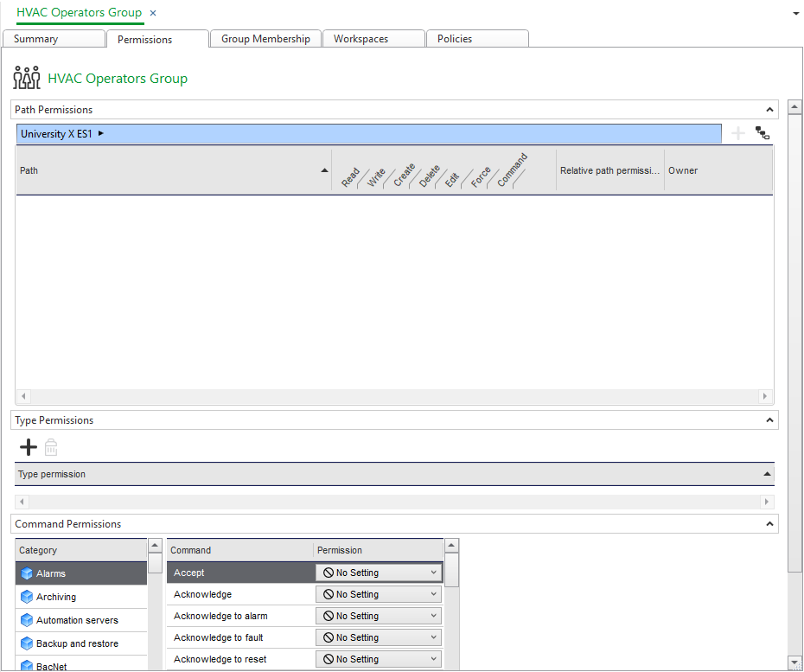
Task: Click the Command slanted column header
Action: point(513,170)
